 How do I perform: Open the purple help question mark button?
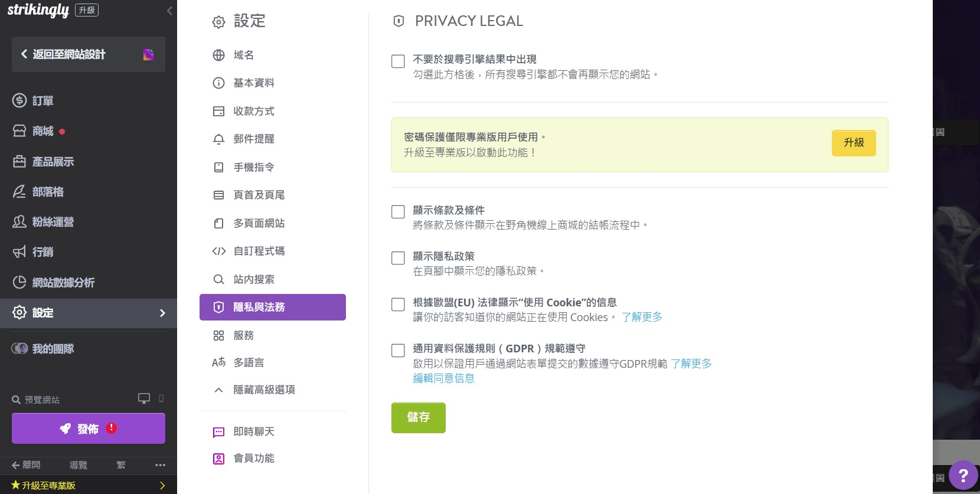(x=963, y=475)
